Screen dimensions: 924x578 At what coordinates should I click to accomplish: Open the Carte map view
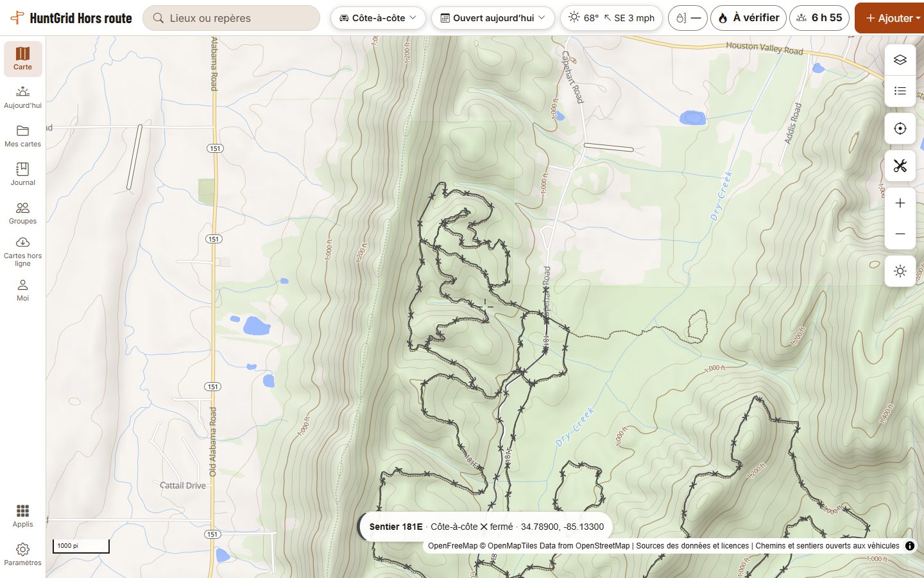coord(22,59)
